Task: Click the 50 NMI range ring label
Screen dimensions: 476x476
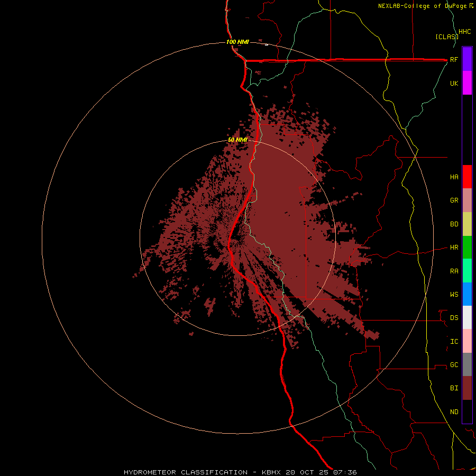Action: click(x=237, y=140)
